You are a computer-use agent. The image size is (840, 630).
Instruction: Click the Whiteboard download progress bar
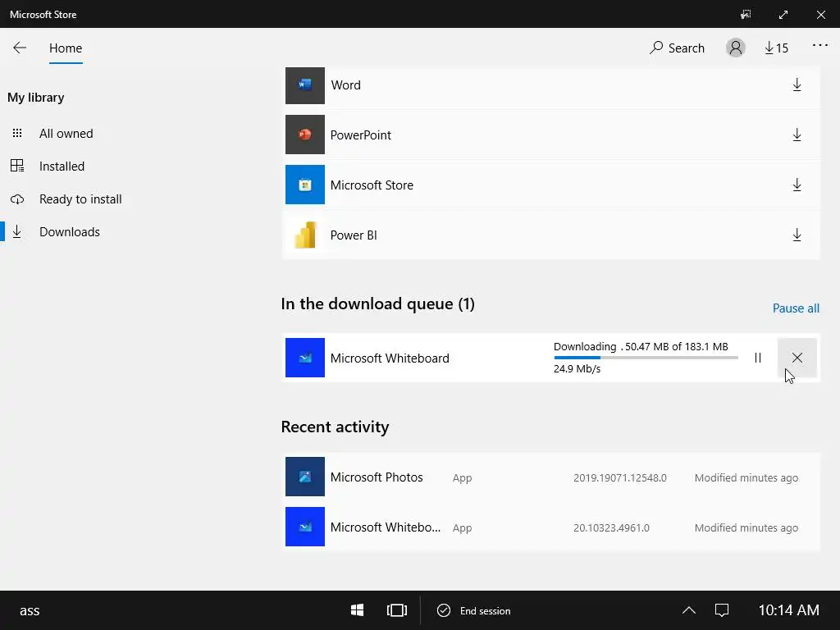[x=646, y=358]
